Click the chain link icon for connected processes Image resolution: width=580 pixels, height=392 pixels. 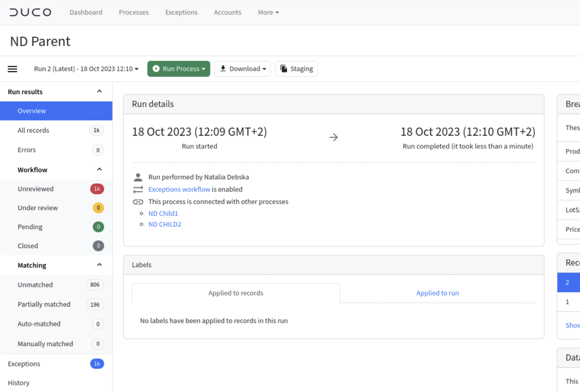[138, 202]
